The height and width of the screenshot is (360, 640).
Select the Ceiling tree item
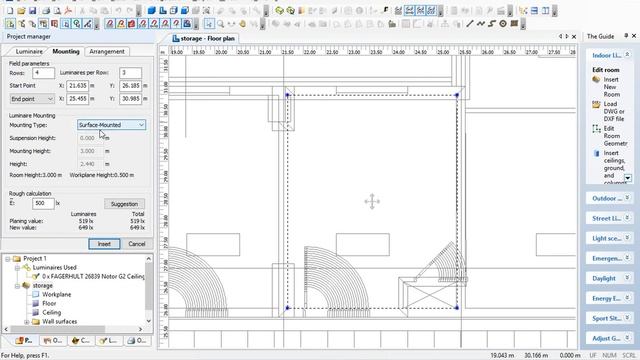click(x=51, y=313)
